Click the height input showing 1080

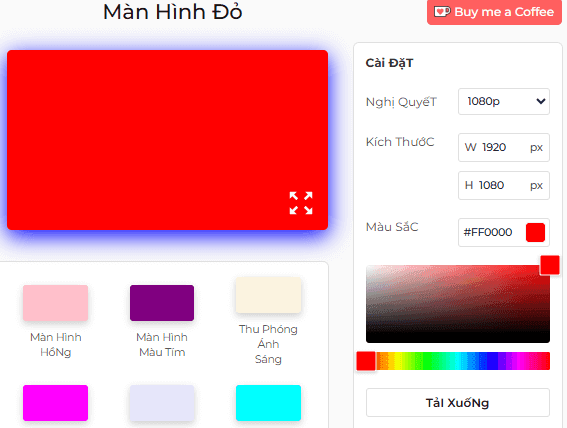point(504,185)
